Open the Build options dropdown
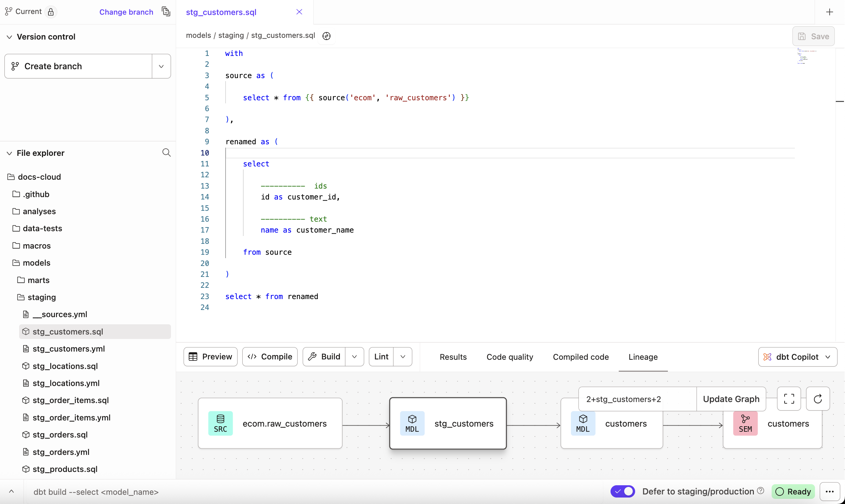This screenshot has width=845, height=504. pyautogui.click(x=355, y=356)
